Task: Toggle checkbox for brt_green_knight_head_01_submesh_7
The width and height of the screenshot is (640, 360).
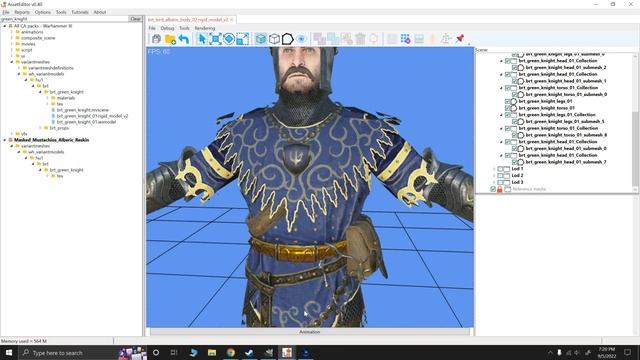Action: click(x=515, y=162)
